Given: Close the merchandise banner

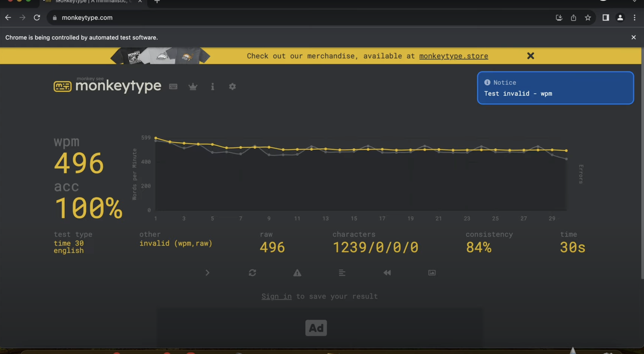Looking at the screenshot, I should click(530, 55).
